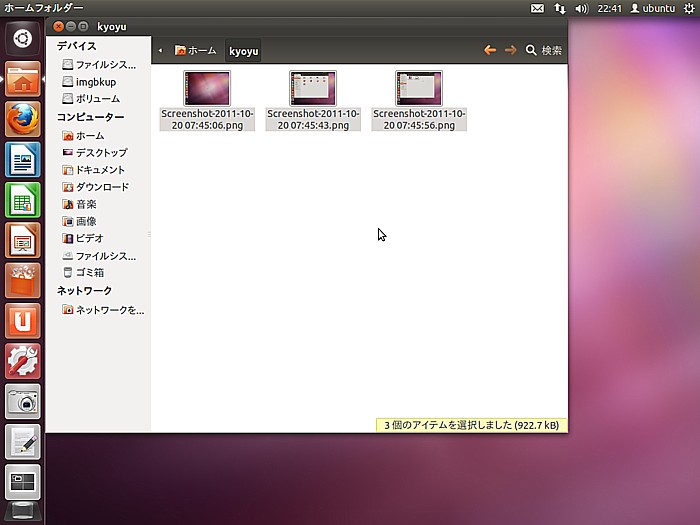The height and width of the screenshot is (525, 700).
Task: Open ゴミ箱 trash in the sidebar
Action: coord(83,272)
